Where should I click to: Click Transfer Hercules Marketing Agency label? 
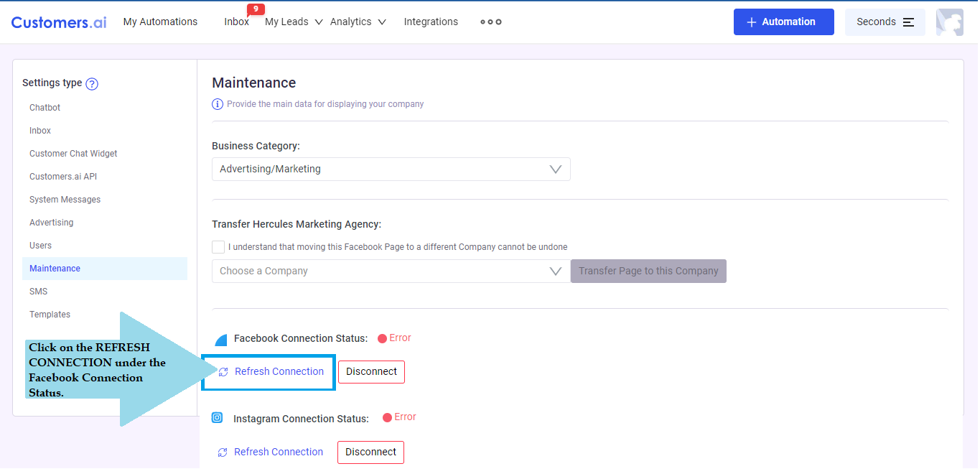[297, 225]
